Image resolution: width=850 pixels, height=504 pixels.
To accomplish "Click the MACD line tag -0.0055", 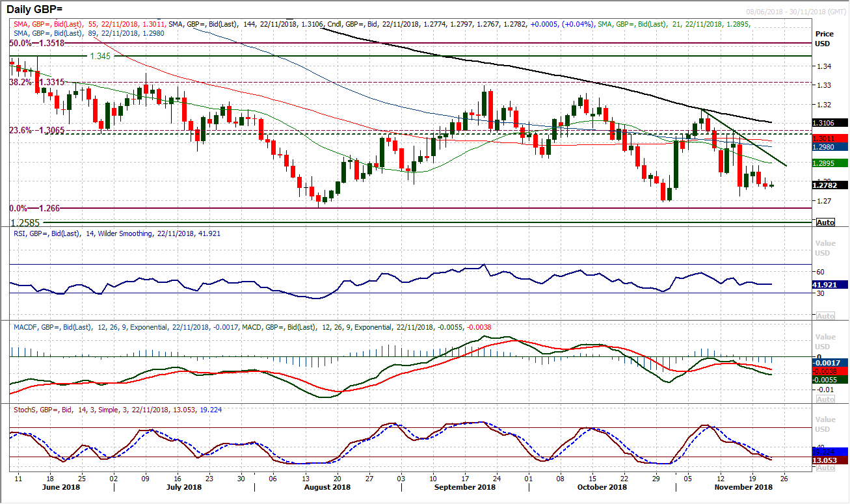I will 830,379.
